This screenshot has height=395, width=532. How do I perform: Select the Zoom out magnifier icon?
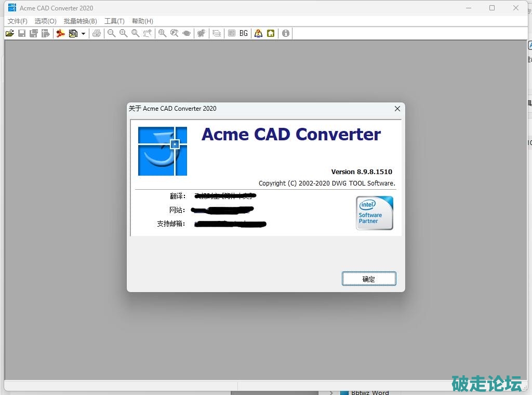click(111, 33)
